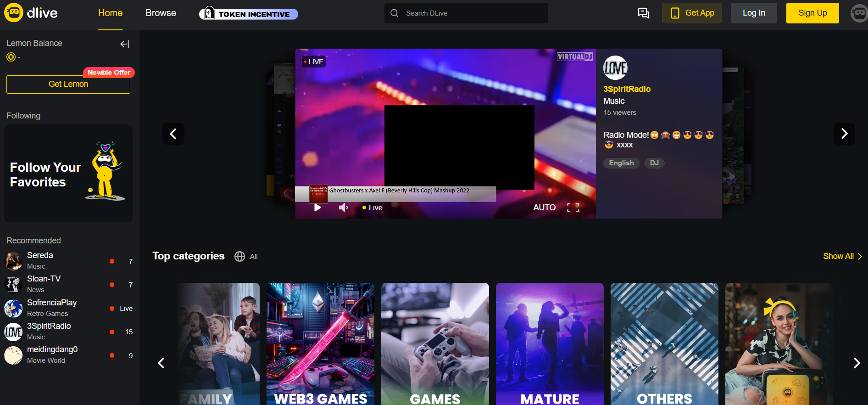Click the Lemon balance coin icon

point(11,57)
